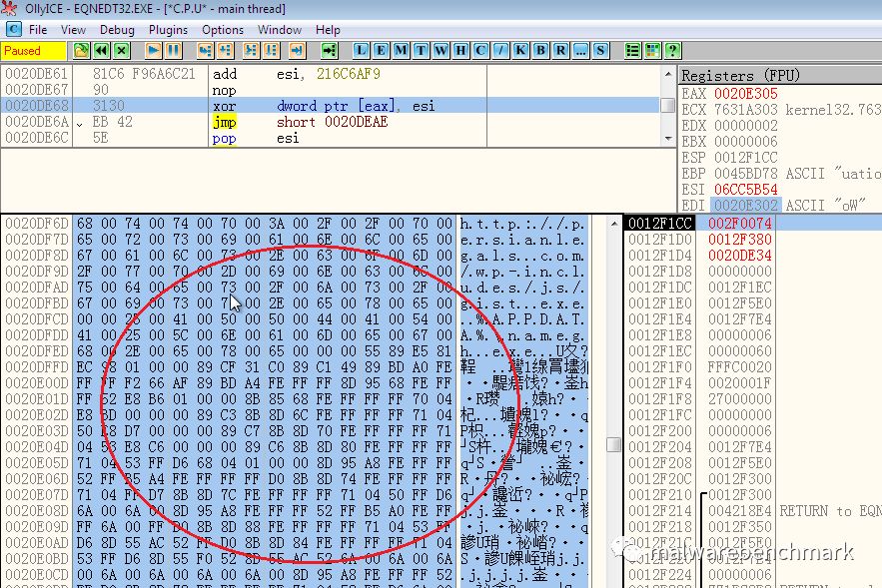
Task: Click the Open file toolbar icon
Action: coord(79,50)
